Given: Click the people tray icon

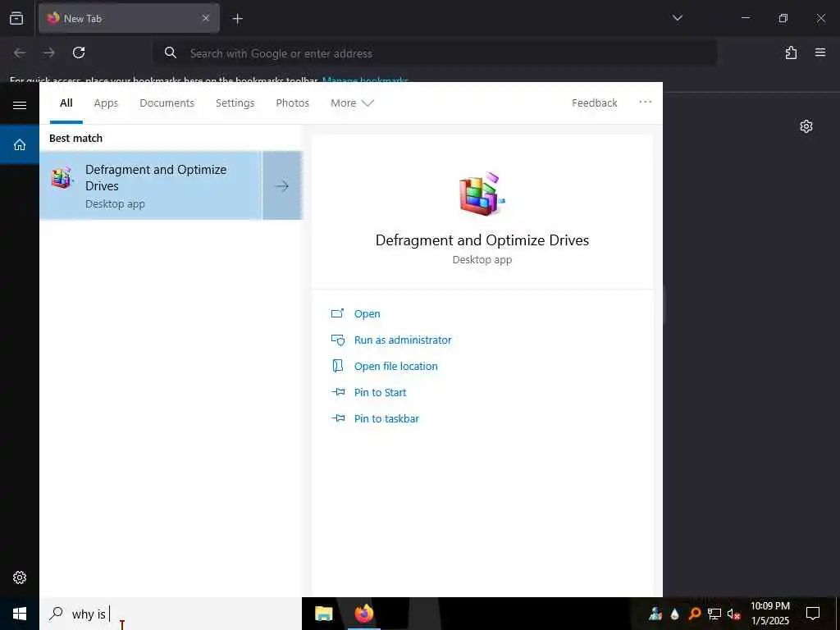Looking at the screenshot, I should pyautogui.click(x=655, y=614).
